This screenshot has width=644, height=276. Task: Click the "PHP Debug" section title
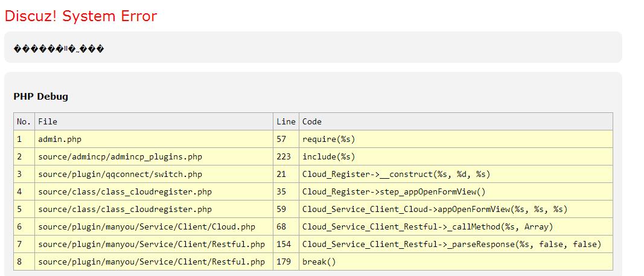(x=40, y=96)
